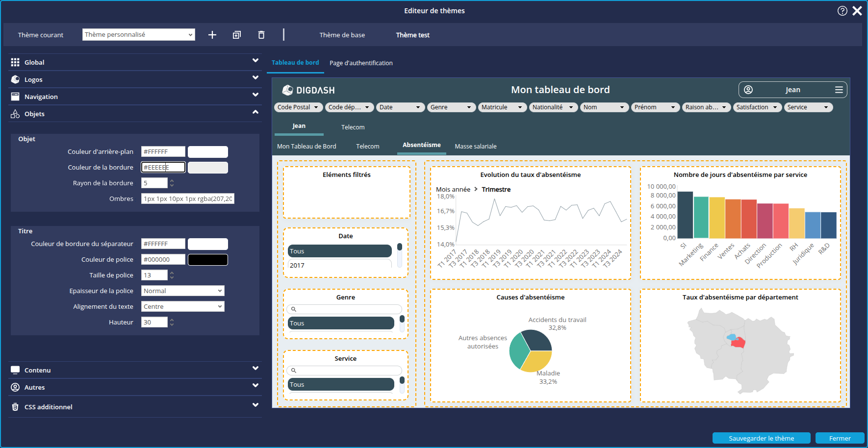This screenshot has height=448, width=868.
Task: Open the help question mark icon
Action: point(842,11)
